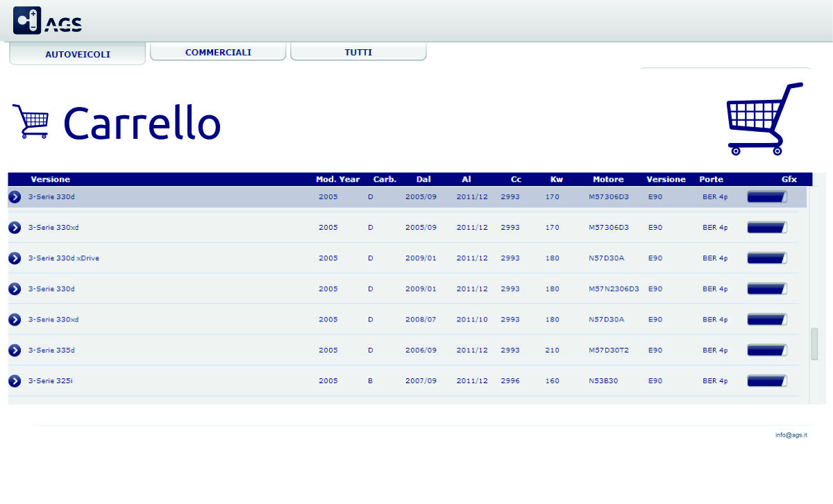This screenshot has height=504, width=833.
Task: Click arrow icon for 330d M57N2306D3 row
Action: click(15, 289)
